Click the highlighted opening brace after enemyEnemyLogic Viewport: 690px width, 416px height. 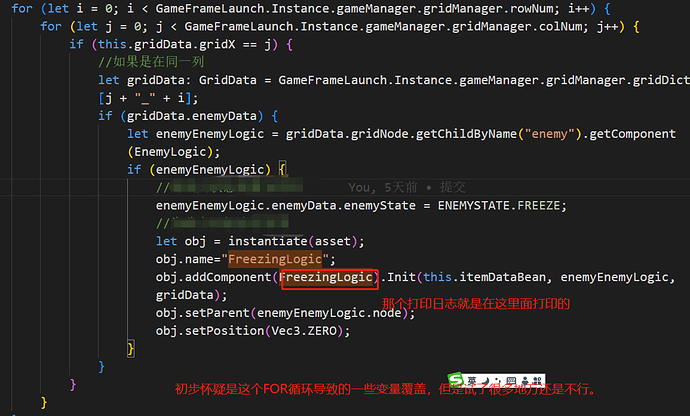click(283, 169)
